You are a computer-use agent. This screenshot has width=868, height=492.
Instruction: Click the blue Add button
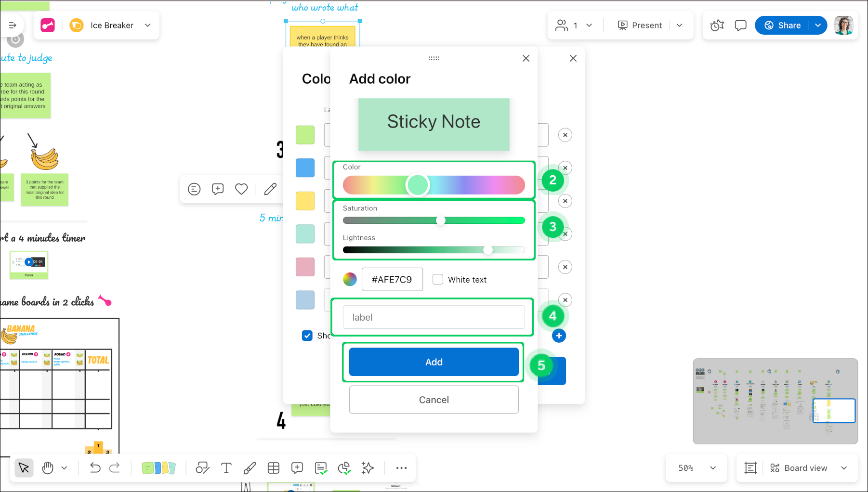tap(434, 362)
